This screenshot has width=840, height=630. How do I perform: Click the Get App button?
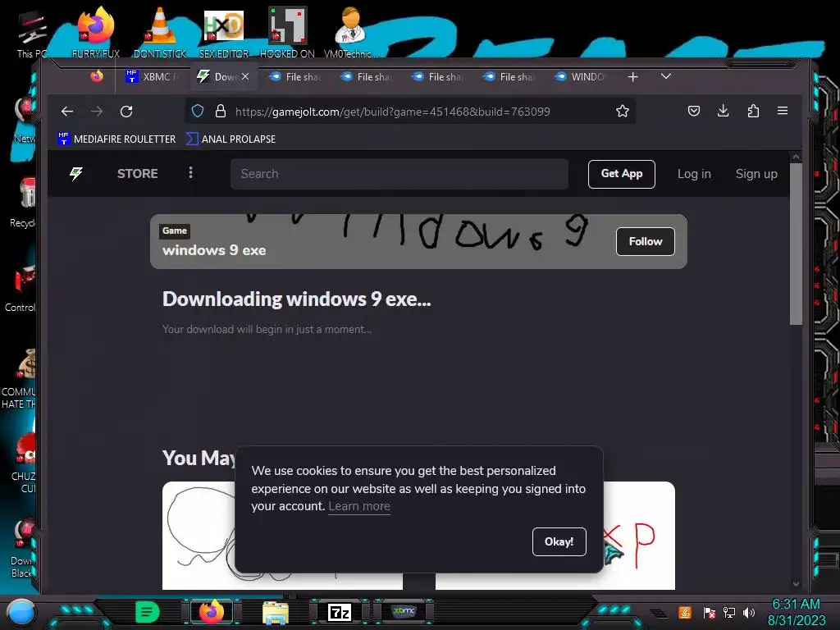coord(622,174)
